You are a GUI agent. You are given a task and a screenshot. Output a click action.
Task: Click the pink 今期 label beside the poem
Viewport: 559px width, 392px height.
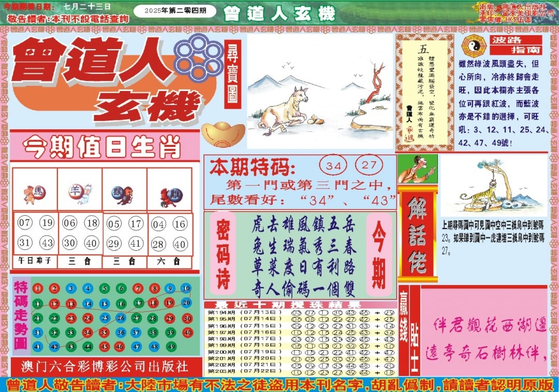[379, 254]
